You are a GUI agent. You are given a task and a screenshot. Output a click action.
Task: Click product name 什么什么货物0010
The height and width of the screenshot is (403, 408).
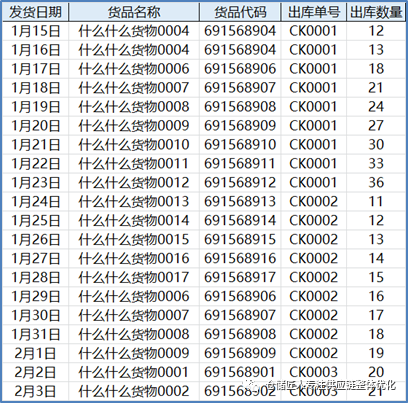pos(134,145)
